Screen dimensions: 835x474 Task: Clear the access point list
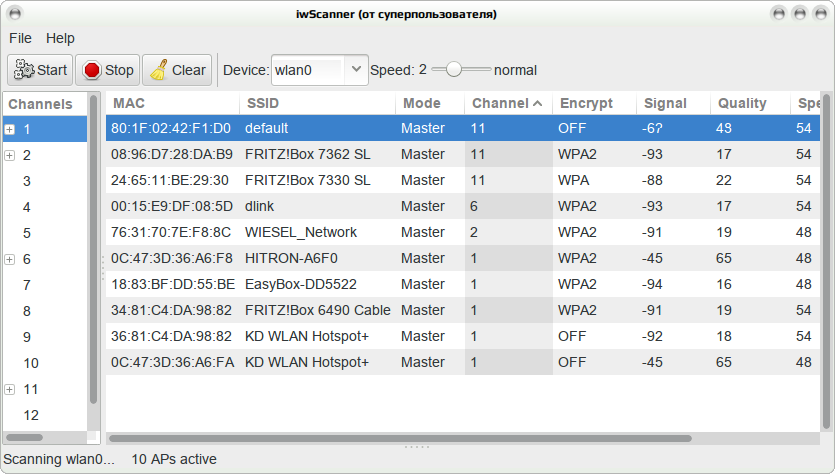177,70
